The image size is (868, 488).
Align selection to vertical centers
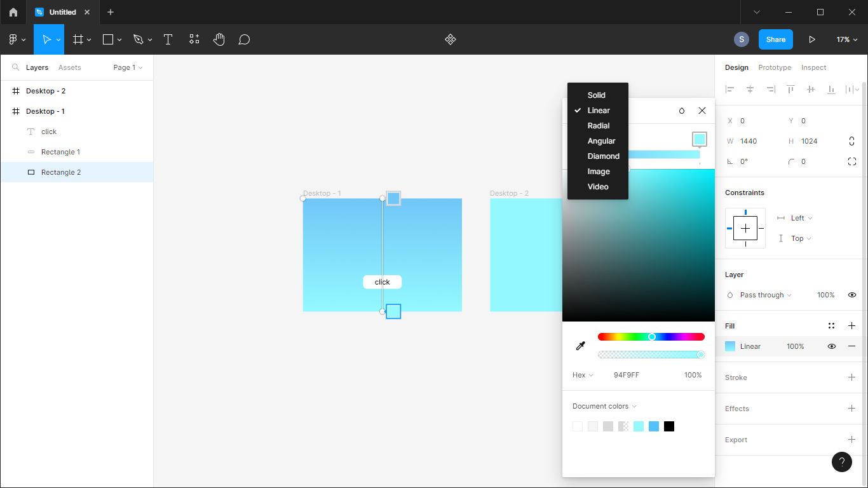(x=811, y=90)
